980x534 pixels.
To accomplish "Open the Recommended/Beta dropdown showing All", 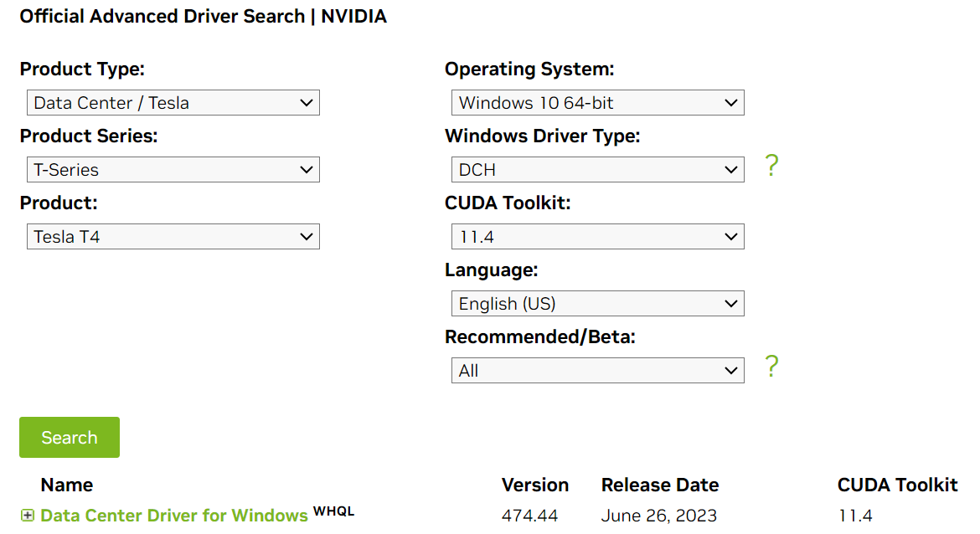I will [x=597, y=370].
